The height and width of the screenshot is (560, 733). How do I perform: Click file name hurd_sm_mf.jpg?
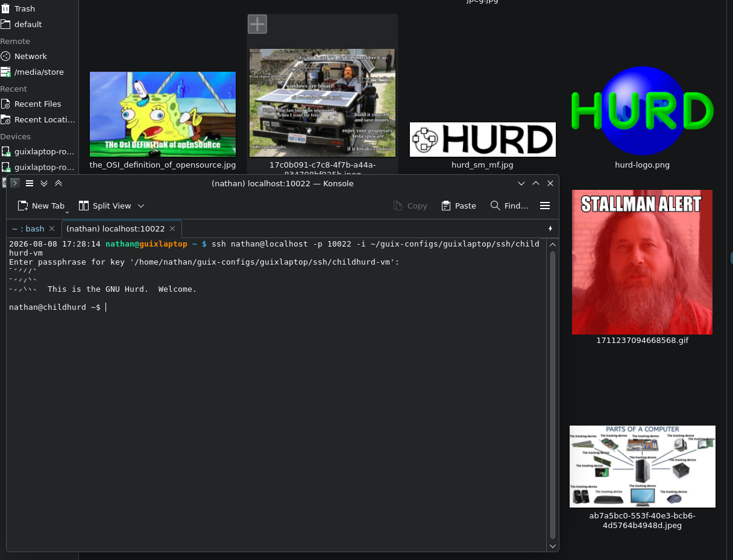482,165
